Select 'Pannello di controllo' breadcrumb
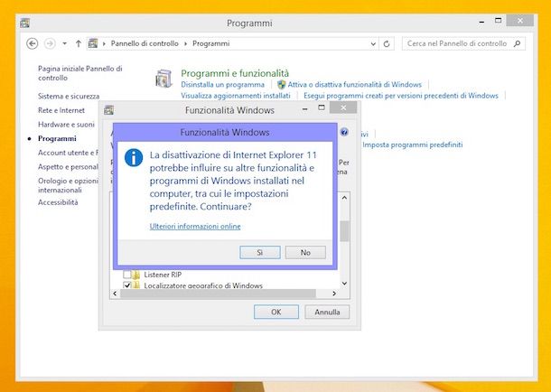The height and width of the screenshot is (392, 551). point(145,43)
